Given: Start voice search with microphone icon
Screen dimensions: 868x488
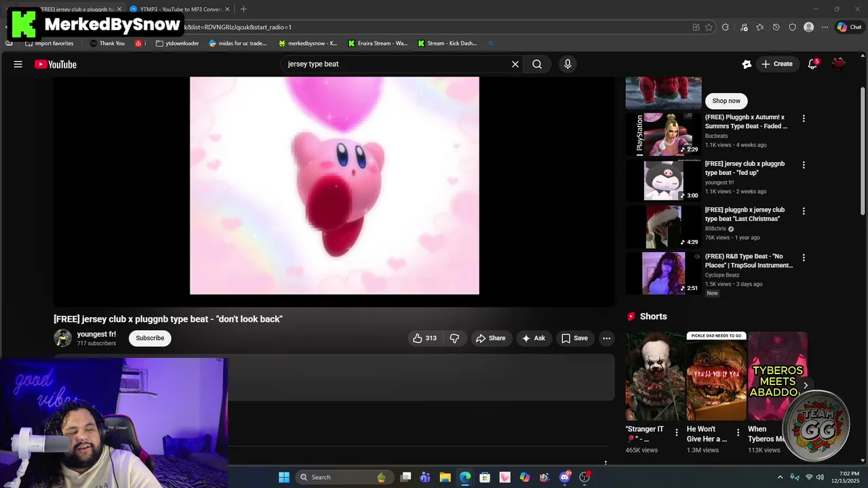Looking at the screenshot, I should tap(568, 64).
